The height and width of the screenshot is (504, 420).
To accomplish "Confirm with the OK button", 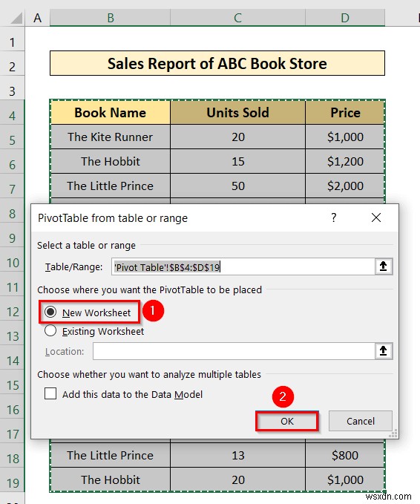I will [x=287, y=421].
